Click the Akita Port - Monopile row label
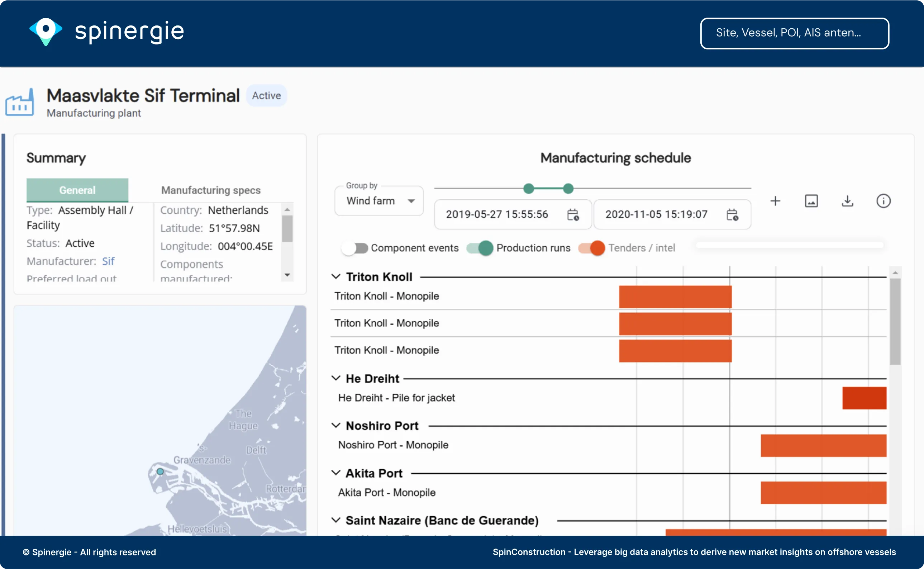 (387, 492)
